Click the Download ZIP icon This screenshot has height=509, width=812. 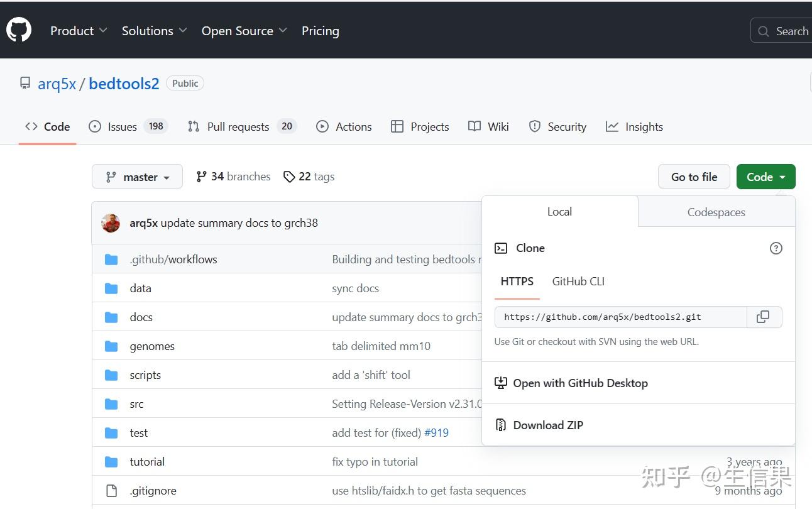501,425
